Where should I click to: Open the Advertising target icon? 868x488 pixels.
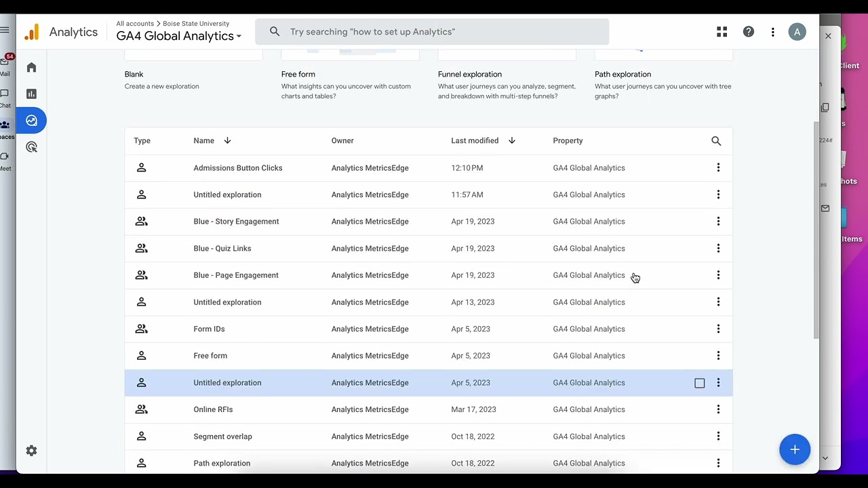pos(31,147)
